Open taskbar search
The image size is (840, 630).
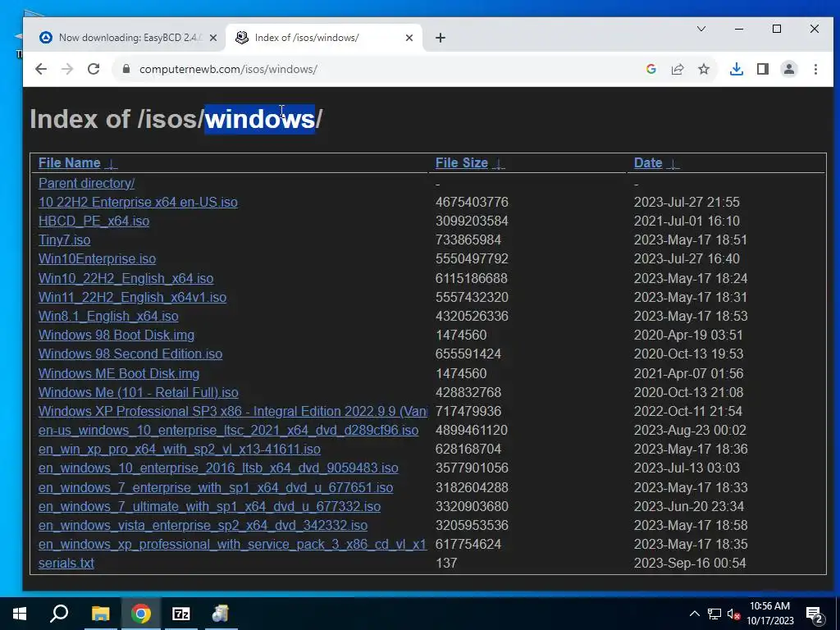click(59, 614)
